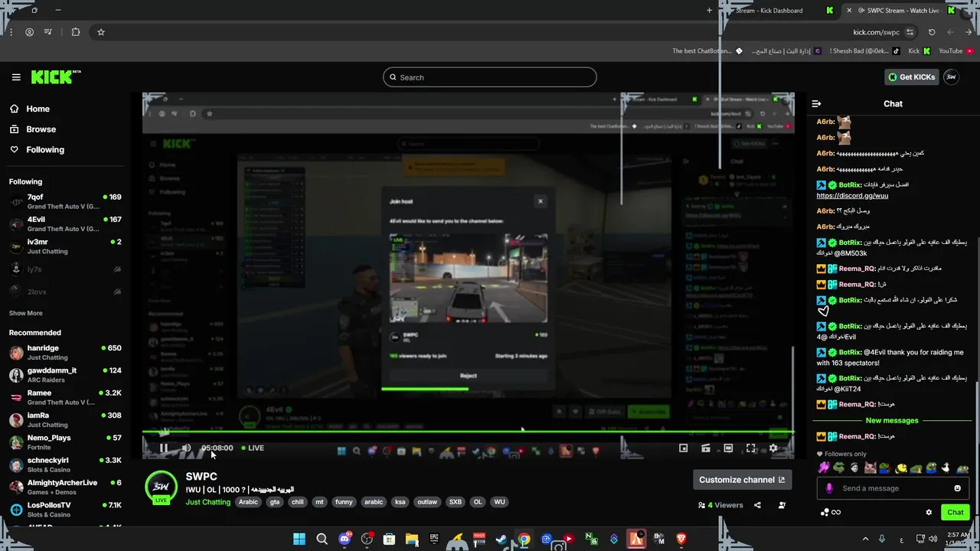
Task: Open channel points infinity icon
Action: [x=836, y=513]
